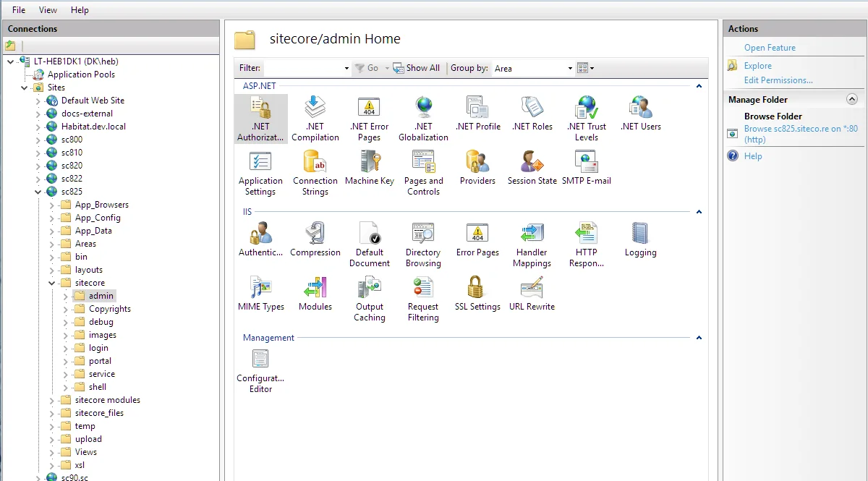Select Default Web Site in tree
This screenshot has height=481, width=868.
tap(93, 101)
